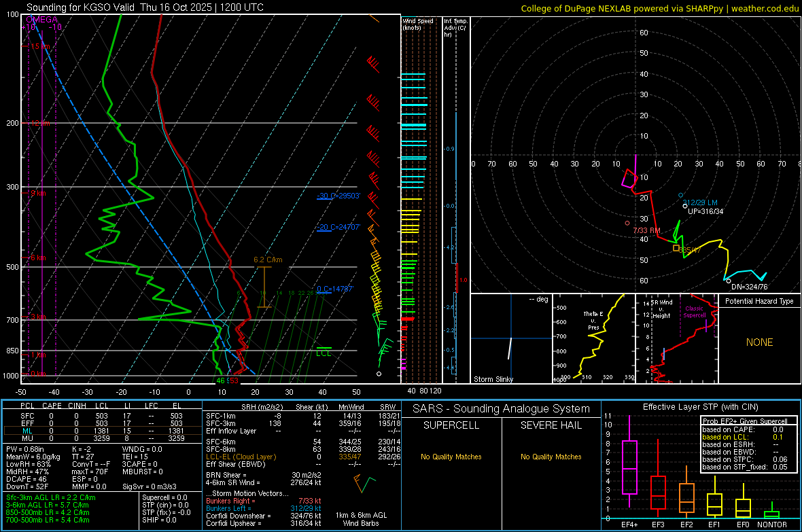
Task: Click the 'Corfidi Downshear' row
Action: click(x=264, y=516)
